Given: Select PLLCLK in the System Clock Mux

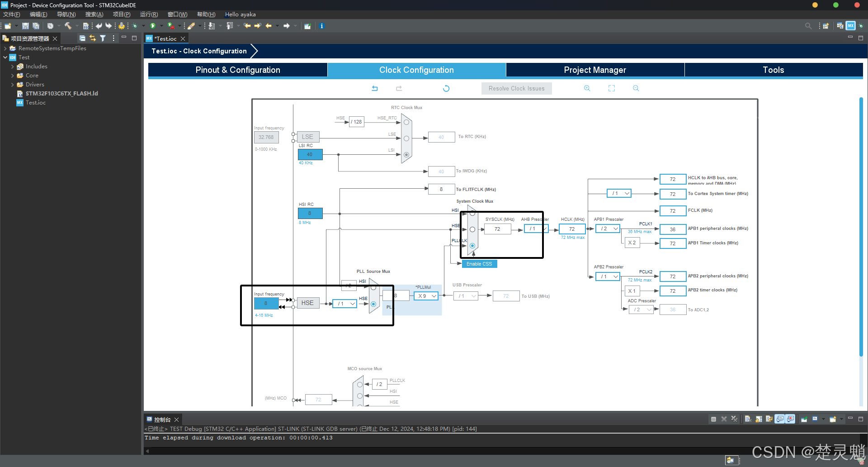Looking at the screenshot, I should click(472, 246).
